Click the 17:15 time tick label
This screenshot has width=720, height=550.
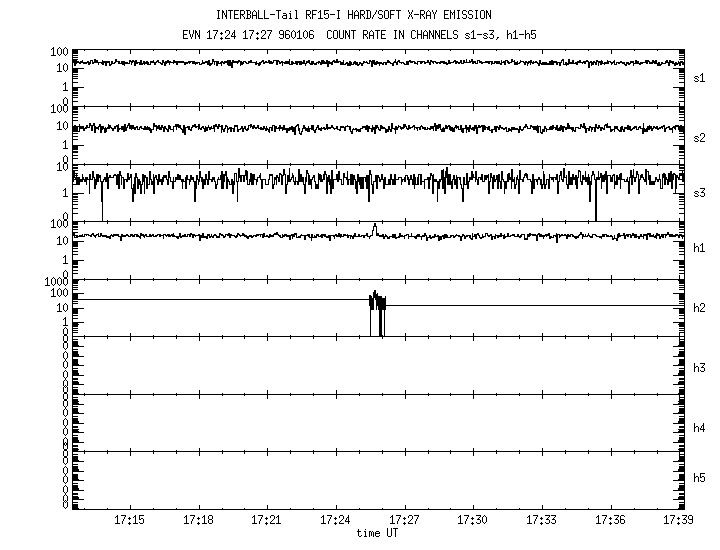coord(129,520)
